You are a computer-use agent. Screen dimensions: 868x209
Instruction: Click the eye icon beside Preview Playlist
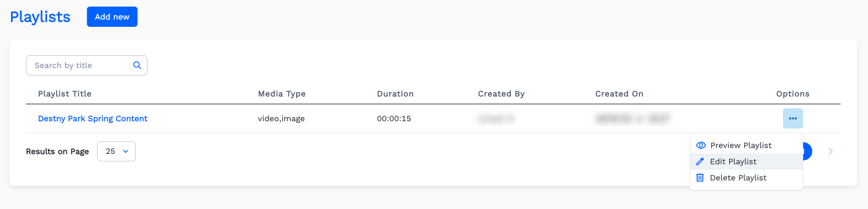point(701,145)
